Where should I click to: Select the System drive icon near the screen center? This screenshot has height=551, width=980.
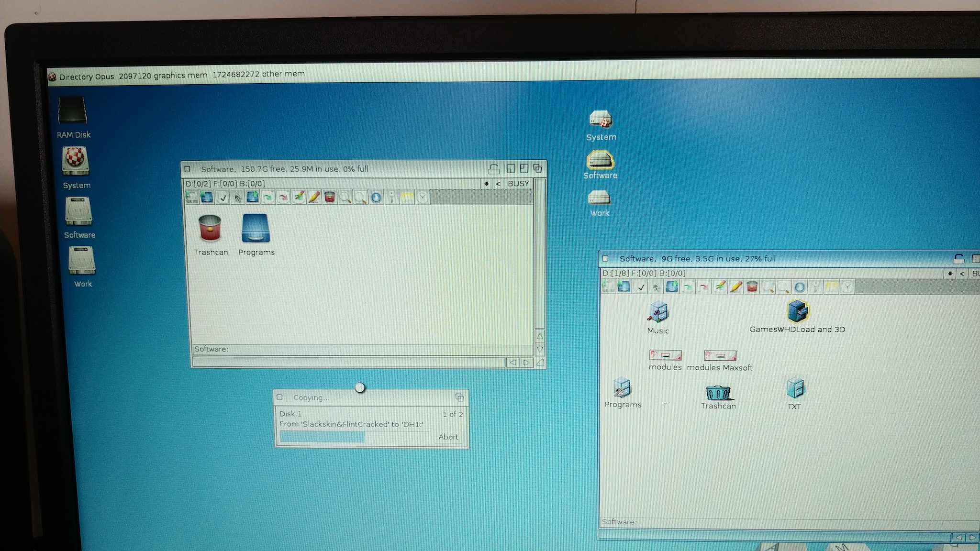point(601,120)
